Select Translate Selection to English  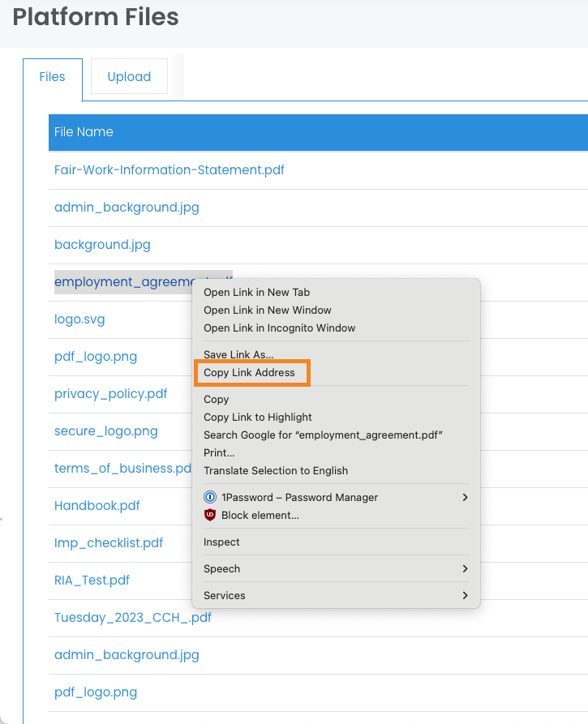pos(275,471)
